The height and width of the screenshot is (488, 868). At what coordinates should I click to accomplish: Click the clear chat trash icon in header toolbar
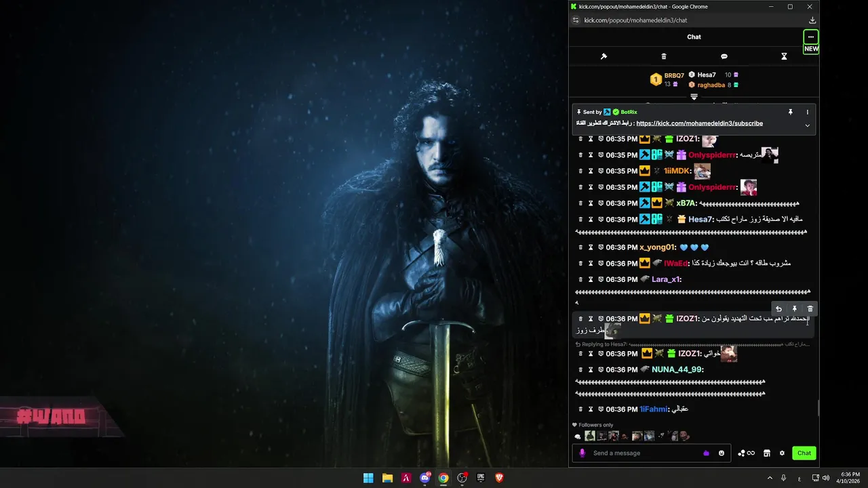[x=664, y=56]
